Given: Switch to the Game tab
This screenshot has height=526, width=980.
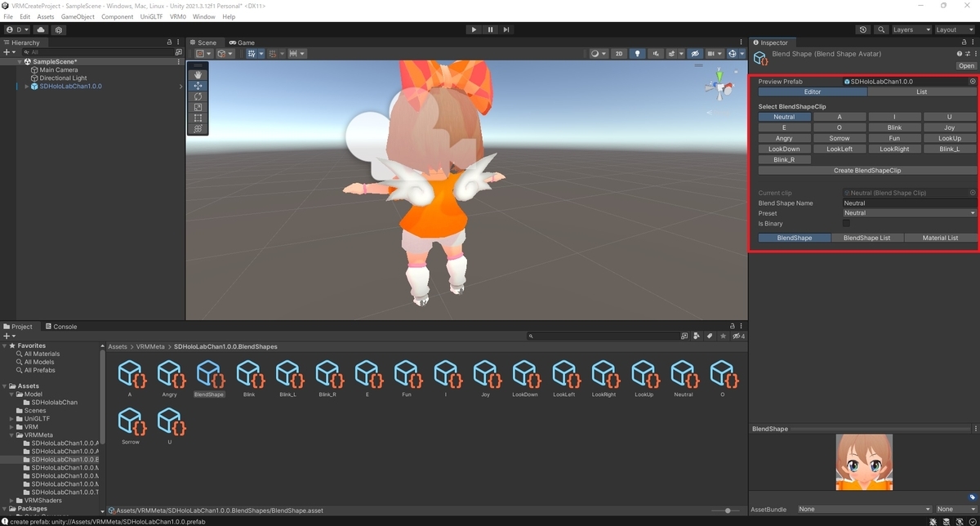Looking at the screenshot, I should pos(242,42).
